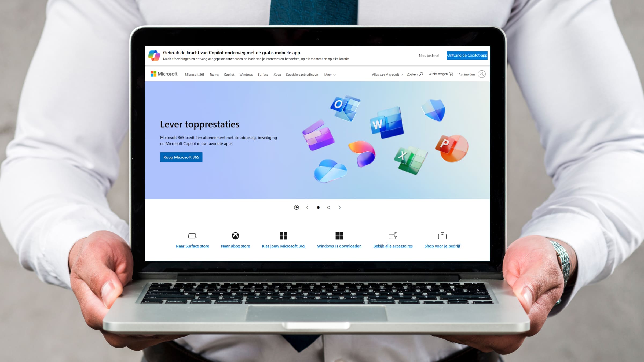
Task: Click the carousel pause button
Action: [x=296, y=207]
